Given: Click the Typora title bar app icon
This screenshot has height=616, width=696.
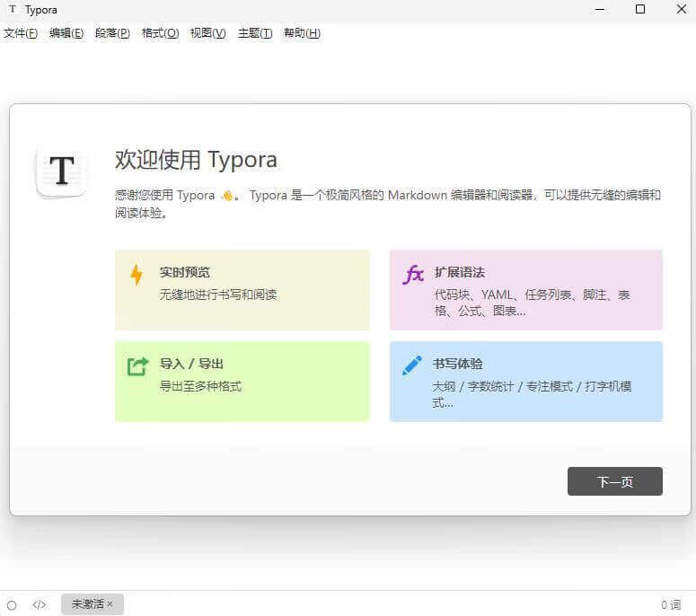Looking at the screenshot, I should pyautogui.click(x=13, y=9).
